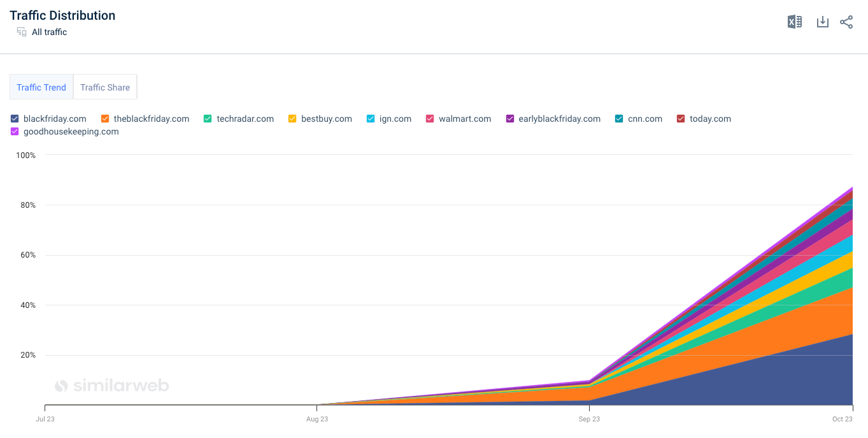868x438 pixels.
Task: Toggle earlyblackfriday.com checkbox
Action: coord(510,119)
